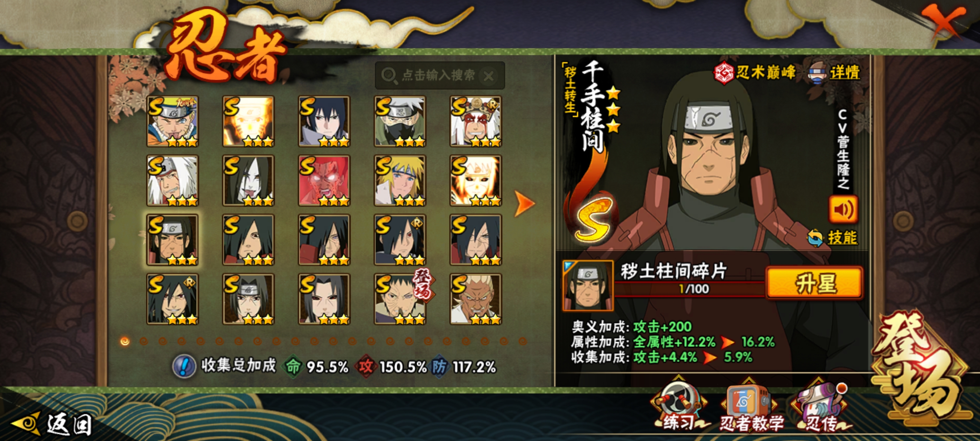980x441 pixels.
Task: Select the Minato blond ninja portrait
Action: [400, 180]
